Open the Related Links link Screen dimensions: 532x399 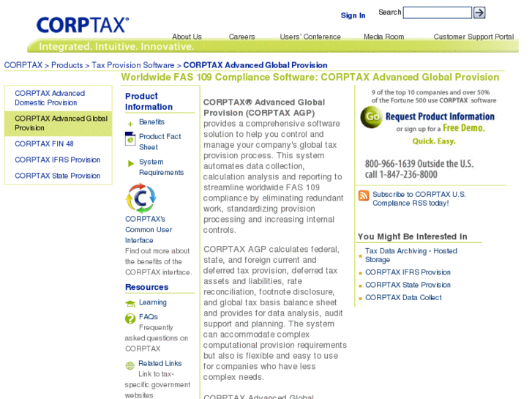(160, 363)
